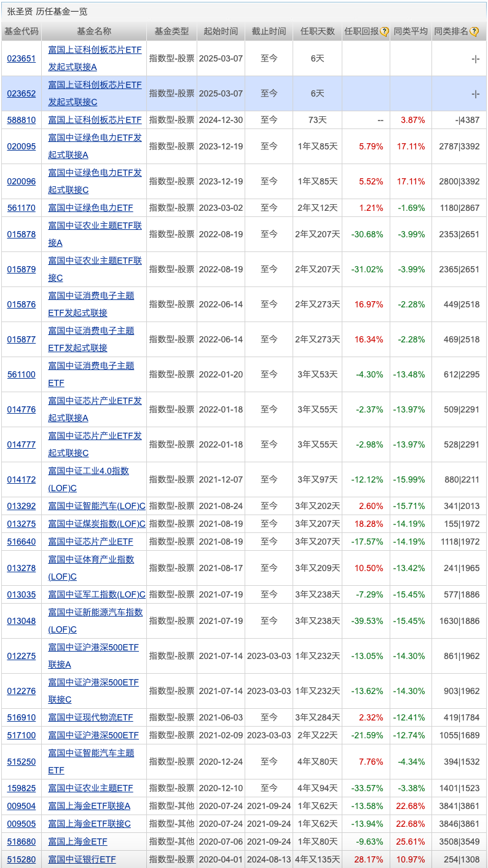Viewport: 488px width, 868px height.
Task: Open fund code 015878 link
Action: tap(22, 234)
